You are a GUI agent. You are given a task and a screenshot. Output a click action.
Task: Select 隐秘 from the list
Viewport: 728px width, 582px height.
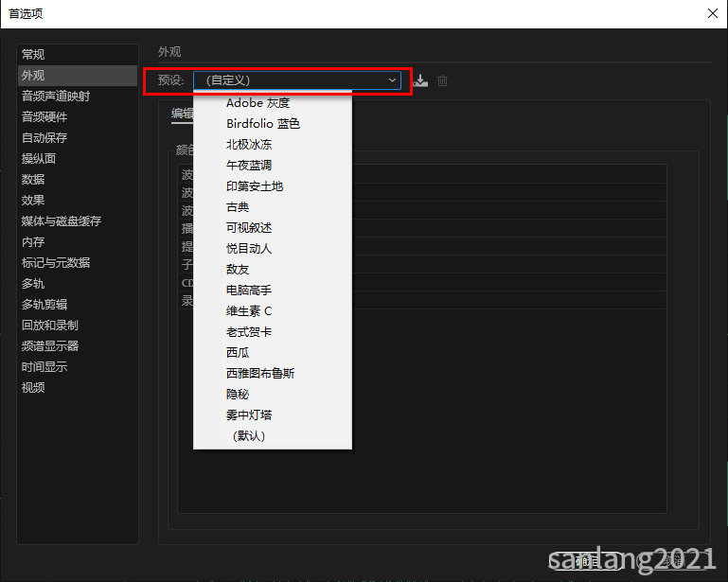coord(273,395)
